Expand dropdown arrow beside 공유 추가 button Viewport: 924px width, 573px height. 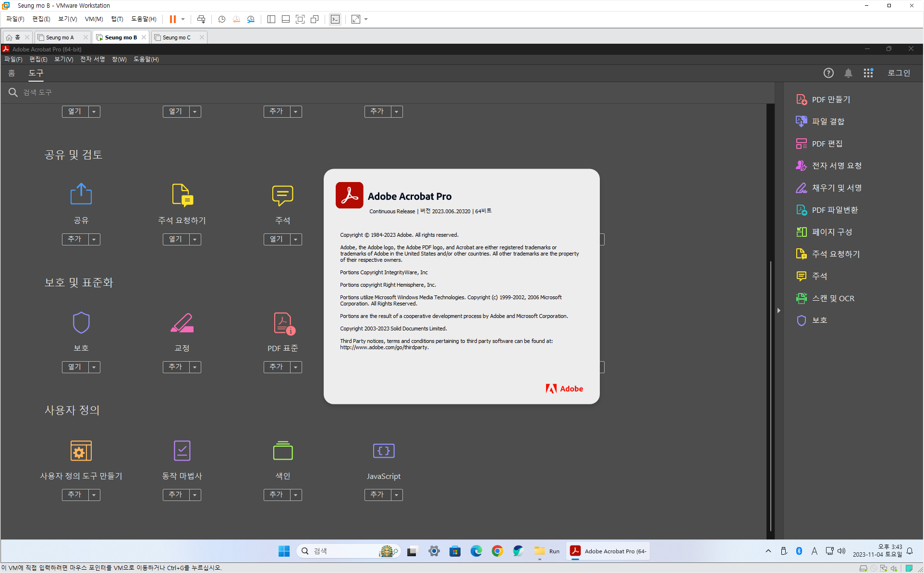pyautogui.click(x=94, y=239)
